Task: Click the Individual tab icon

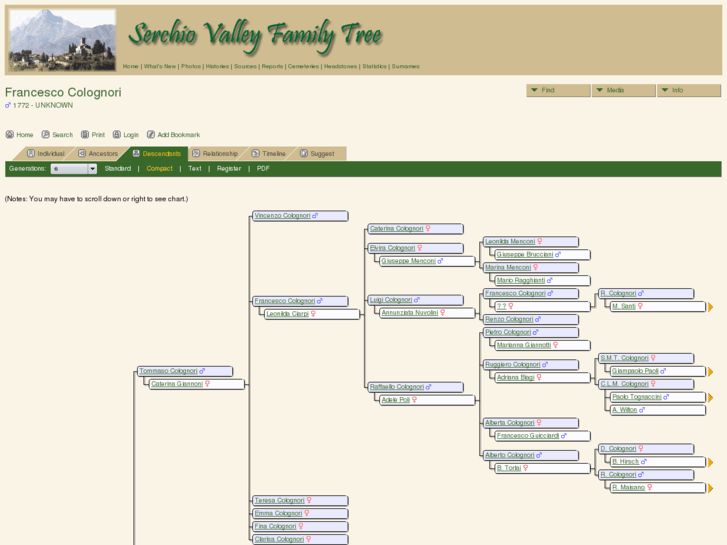Action: [31, 153]
